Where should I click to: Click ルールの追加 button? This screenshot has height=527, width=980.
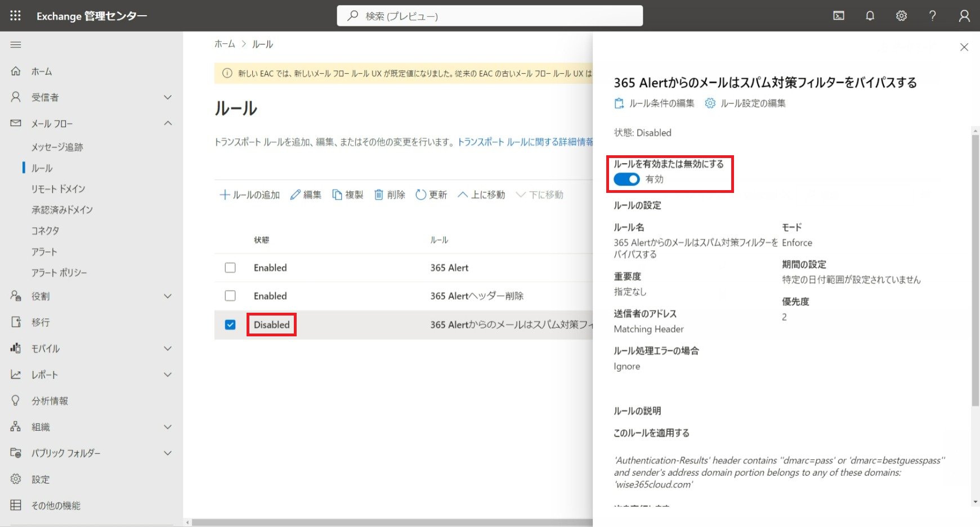point(249,195)
